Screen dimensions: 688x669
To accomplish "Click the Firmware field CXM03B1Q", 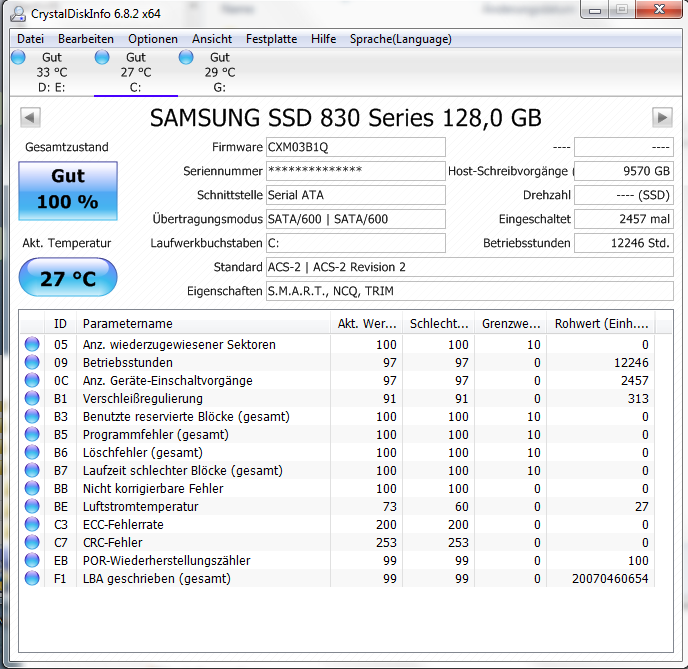I will point(356,147).
